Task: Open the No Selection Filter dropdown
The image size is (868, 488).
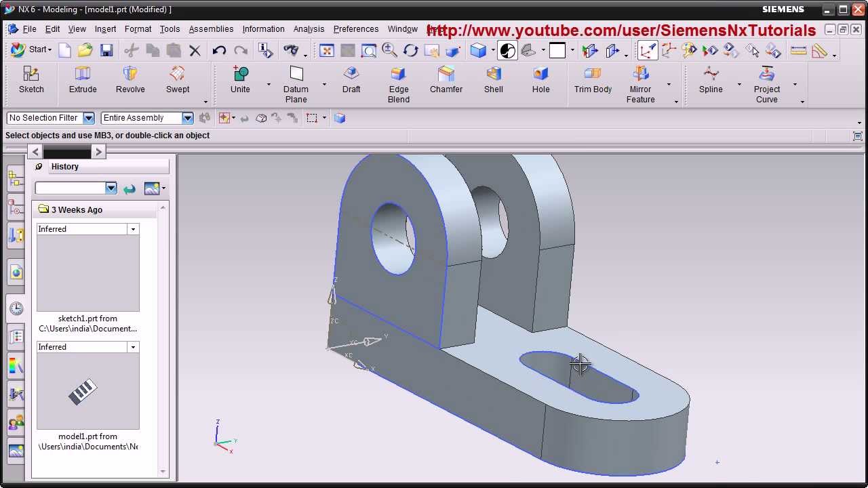Action: pos(88,118)
